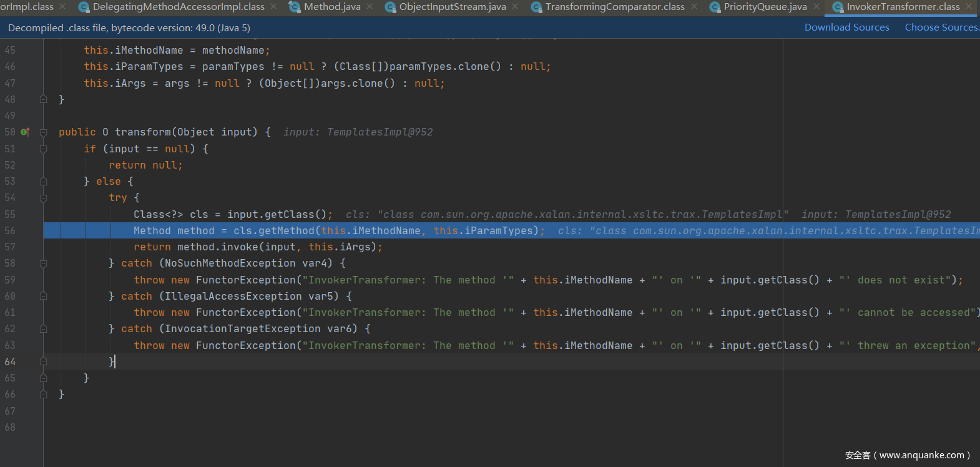Click the implemented-method gutter icon on line 50
This screenshot has height=467, width=980.
[25, 132]
